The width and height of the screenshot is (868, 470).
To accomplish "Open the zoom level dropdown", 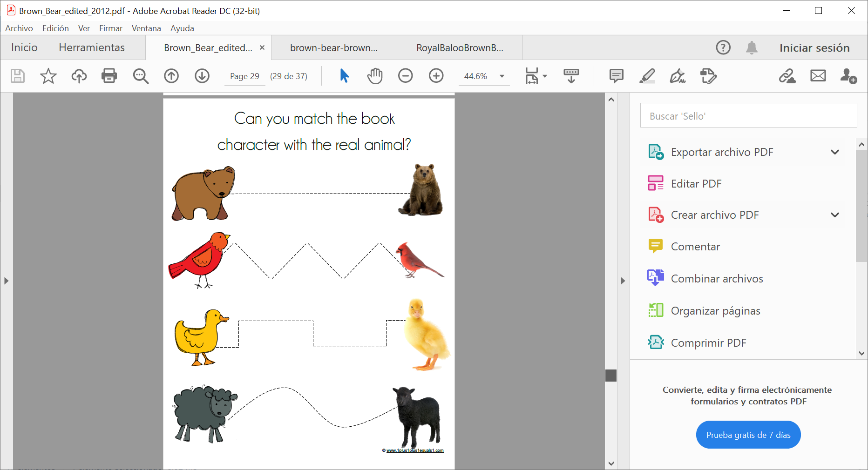I will [502, 76].
